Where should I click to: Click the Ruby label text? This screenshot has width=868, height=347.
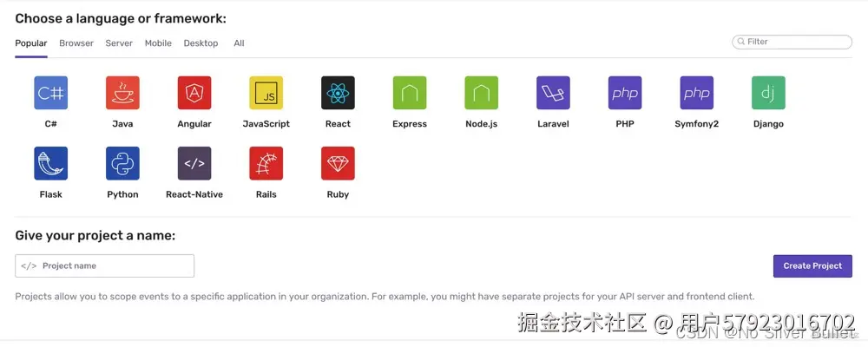click(x=338, y=194)
